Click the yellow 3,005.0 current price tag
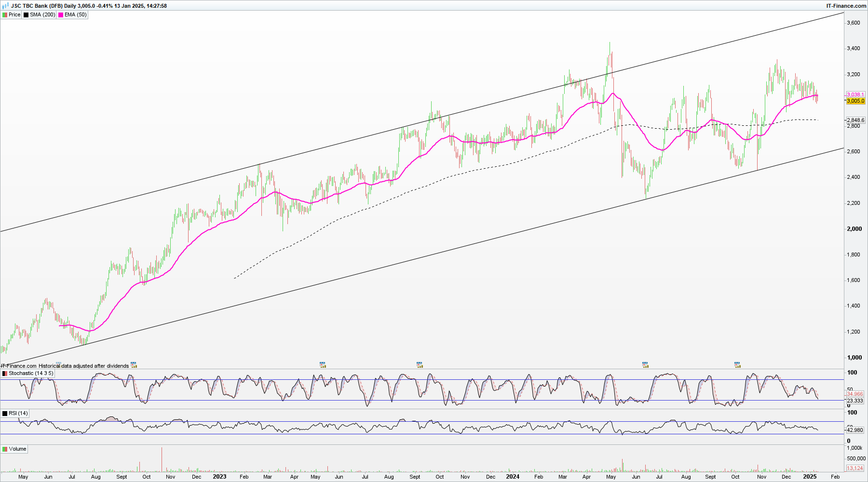The height and width of the screenshot is (482, 868). (x=855, y=101)
